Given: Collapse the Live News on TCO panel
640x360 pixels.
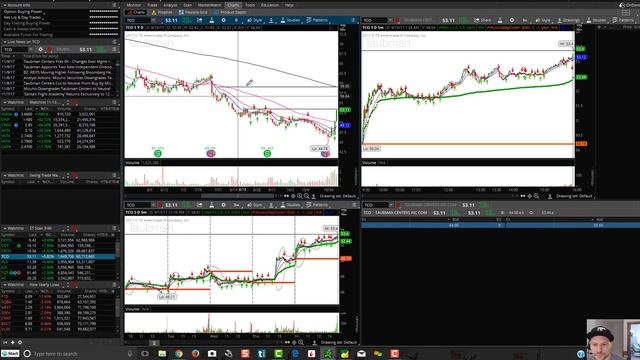Looking at the screenshot, I should tap(4, 42).
